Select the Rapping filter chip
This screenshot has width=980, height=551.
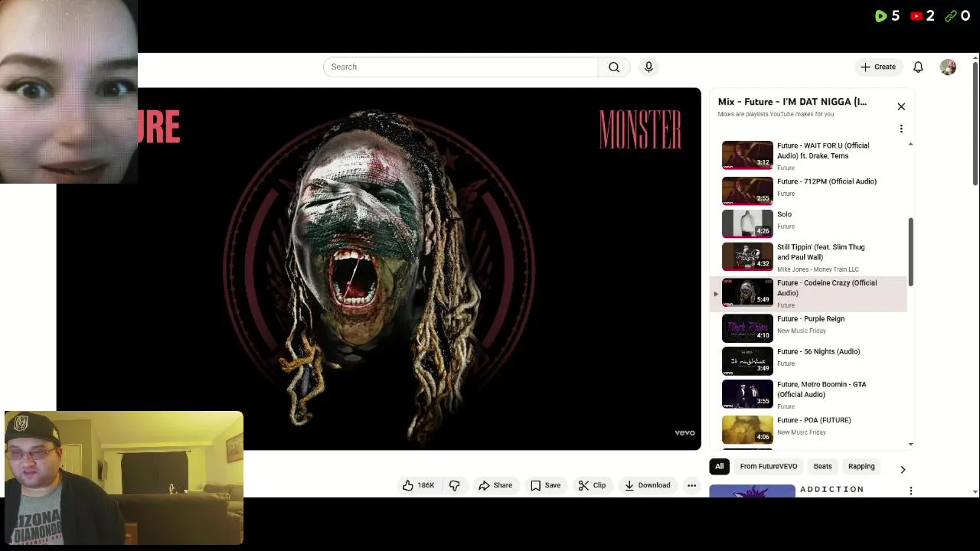point(861,466)
